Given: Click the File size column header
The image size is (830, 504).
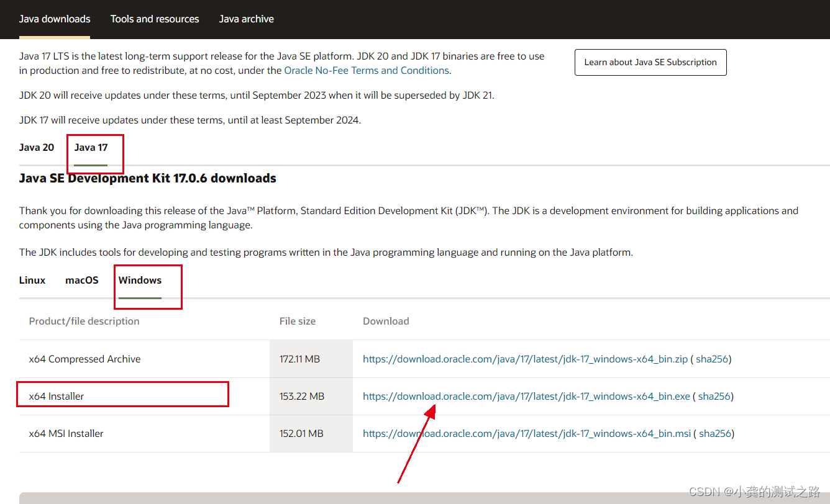Looking at the screenshot, I should 298,321.
